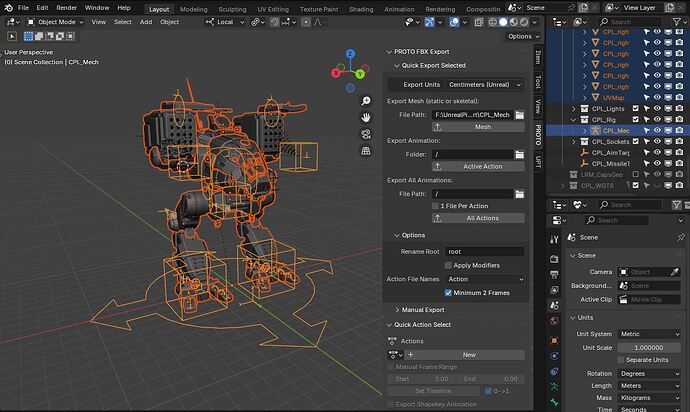The image size is (690, 412).
Task: Open the Add menu in viewport header
Action: [146, 22]
